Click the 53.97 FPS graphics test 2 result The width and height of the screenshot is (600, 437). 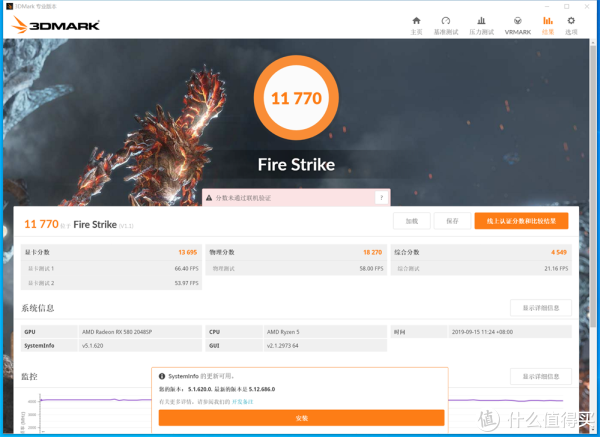(x=186, y=283)
